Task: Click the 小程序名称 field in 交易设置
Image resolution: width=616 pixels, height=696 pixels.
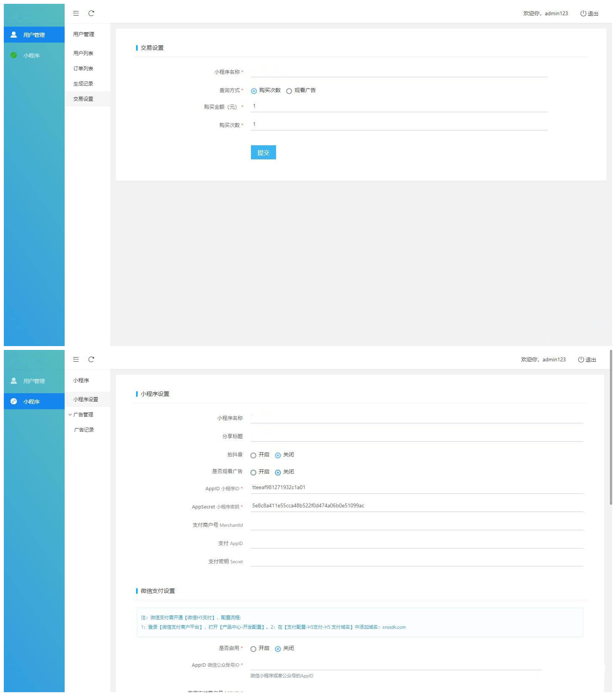Action: pyautogui.click(x=399, y=72)
